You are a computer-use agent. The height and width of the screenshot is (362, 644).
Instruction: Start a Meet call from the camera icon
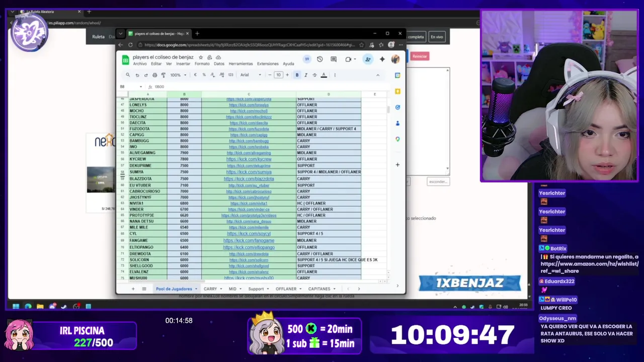pos(348,59)
